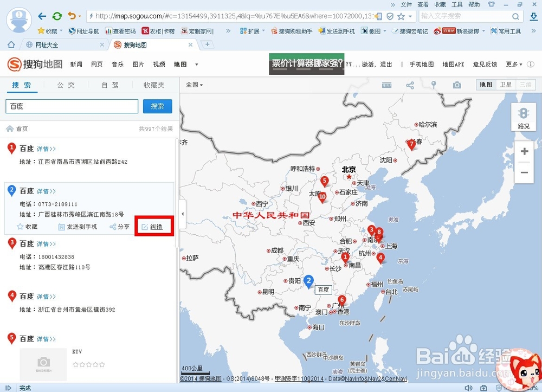
Task: Open the 文件 menu
Action: 406,4
